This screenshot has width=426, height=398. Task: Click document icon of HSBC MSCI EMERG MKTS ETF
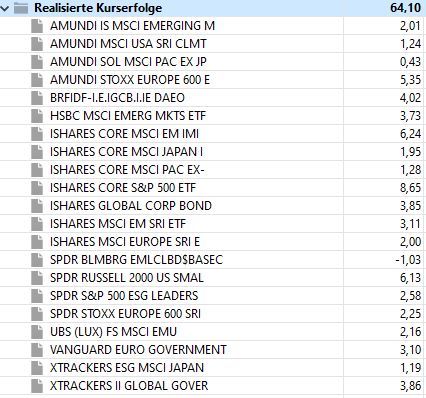(37, 116)
